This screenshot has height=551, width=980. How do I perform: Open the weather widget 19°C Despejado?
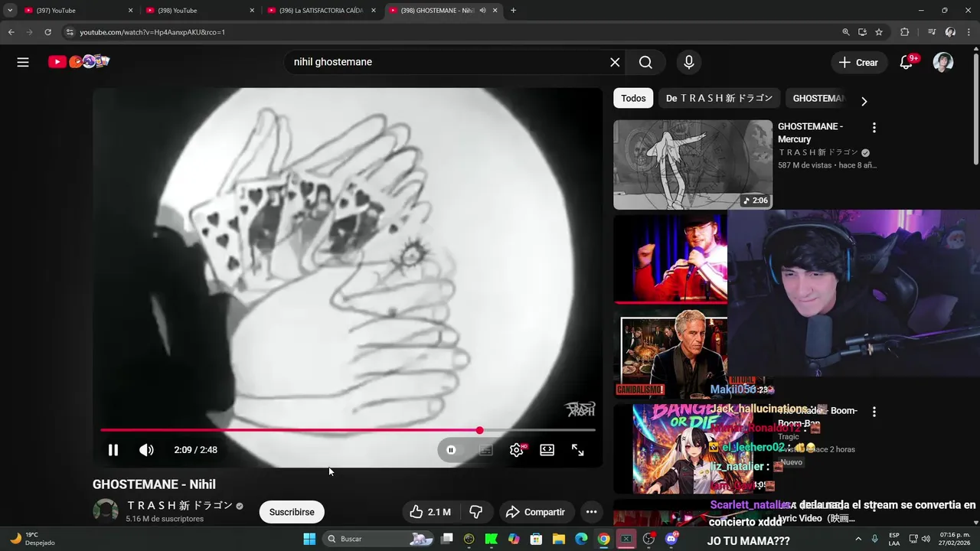click(x=31, y=539)
